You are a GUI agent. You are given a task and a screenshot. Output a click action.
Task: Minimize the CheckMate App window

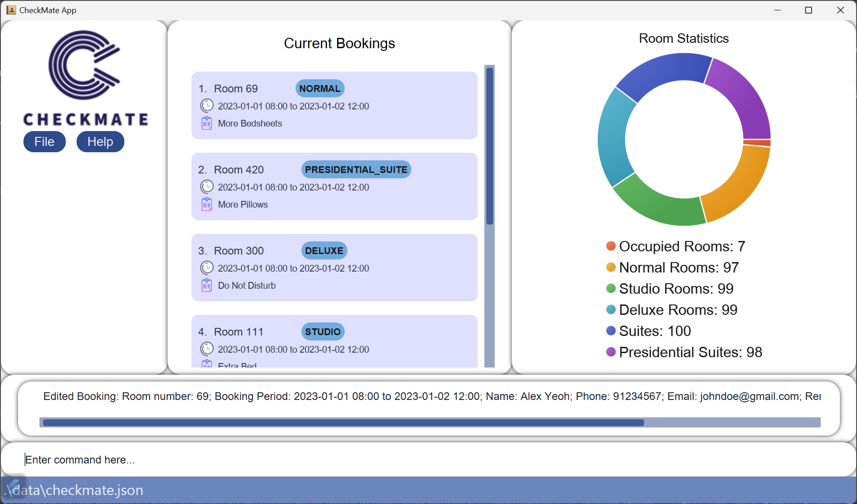coord(777,10)
